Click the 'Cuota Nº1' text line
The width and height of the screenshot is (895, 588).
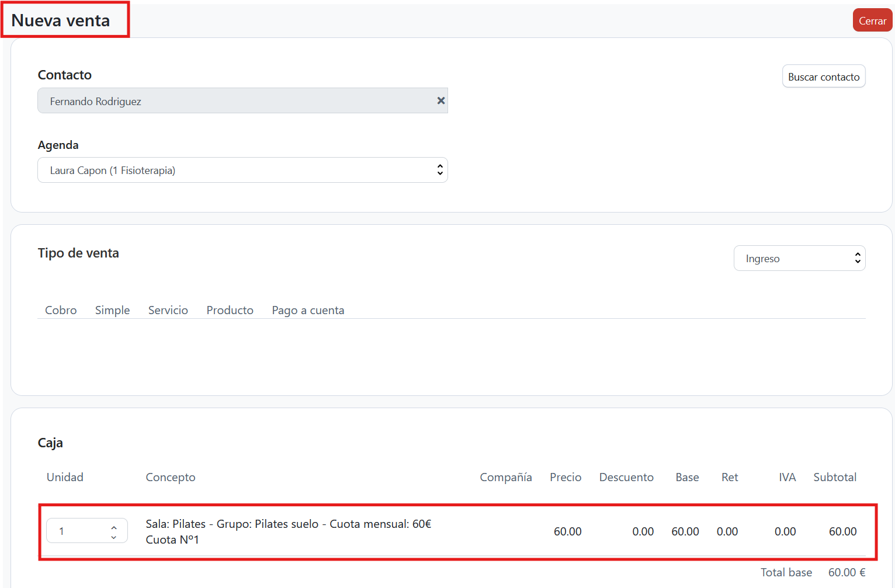pyautogui.click(x=172, y=540)
